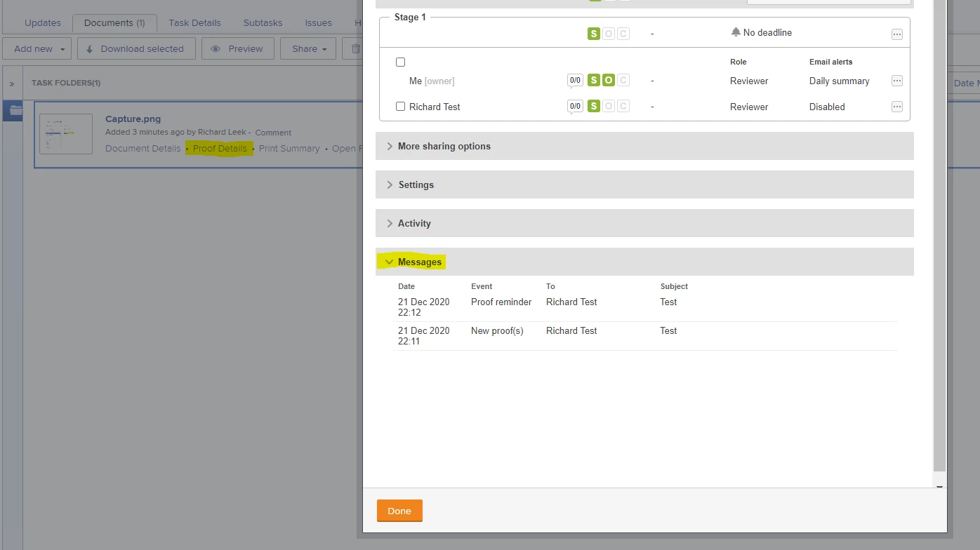Open Richard Test row ellipsis menu
The height and width of the screenshot is (550, 980).
pyautogui.click(x=896, y=107)
